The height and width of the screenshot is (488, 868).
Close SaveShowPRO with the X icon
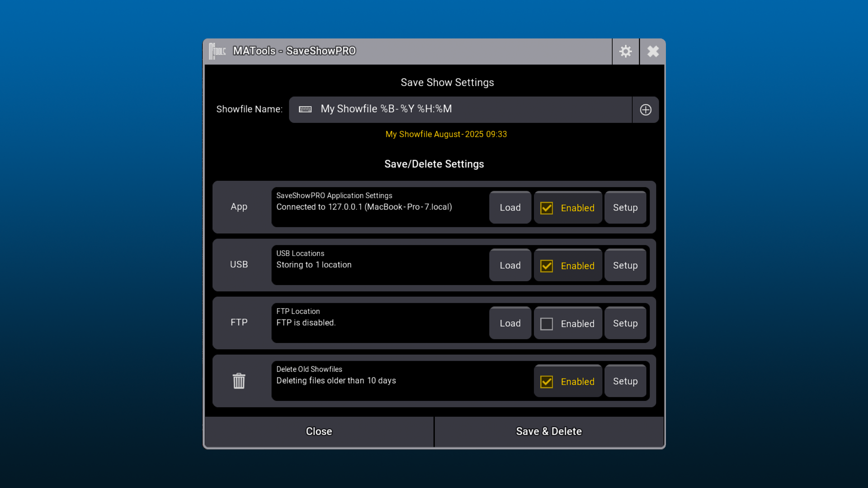click(652, 51)
